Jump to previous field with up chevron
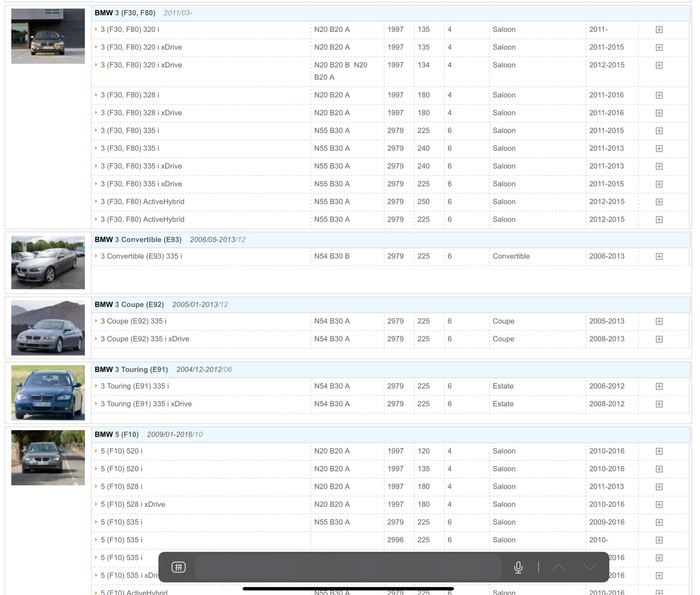700x595 pixels. (558, 567)
